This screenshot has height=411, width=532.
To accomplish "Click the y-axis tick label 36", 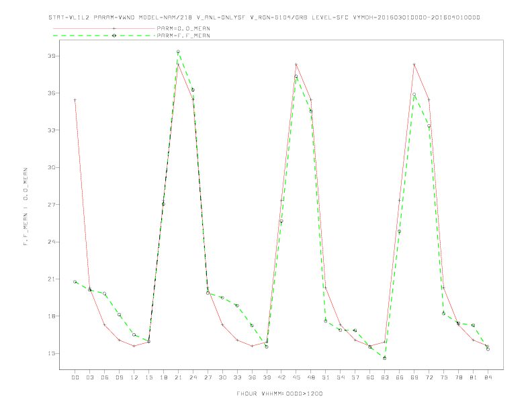I will [52, 93].
